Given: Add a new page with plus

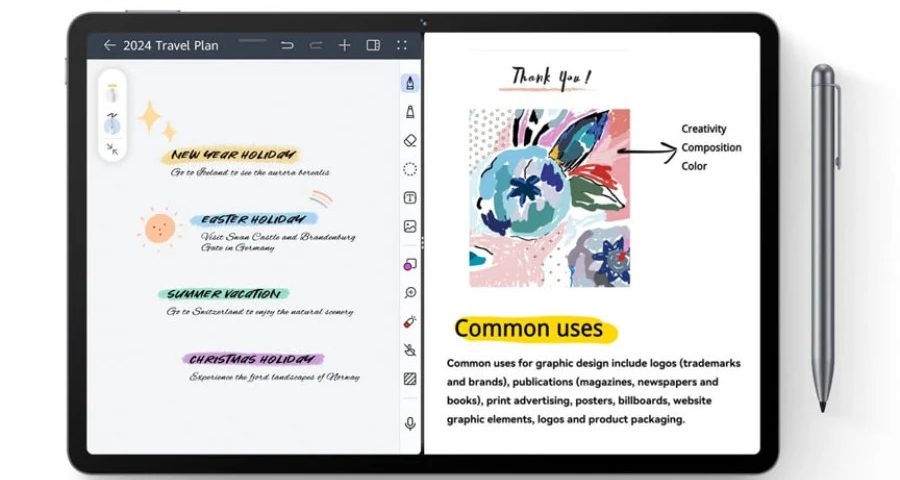Looking at the screenshot, I should pos(344,45).
